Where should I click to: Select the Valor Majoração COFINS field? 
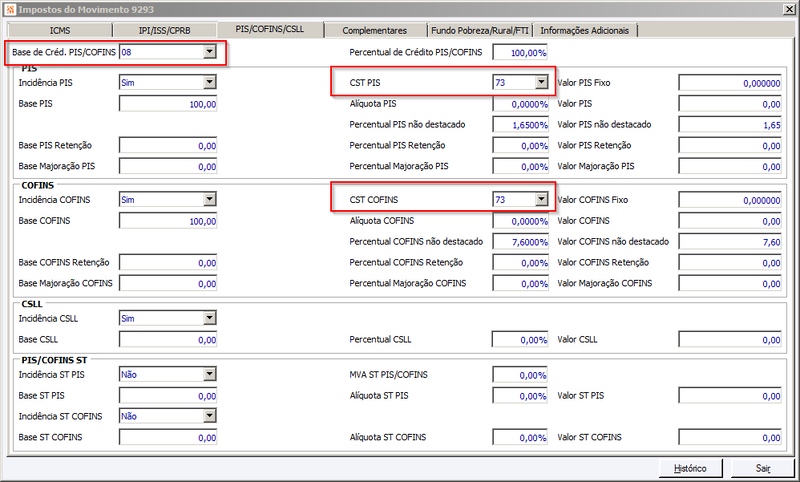[730, 284]
